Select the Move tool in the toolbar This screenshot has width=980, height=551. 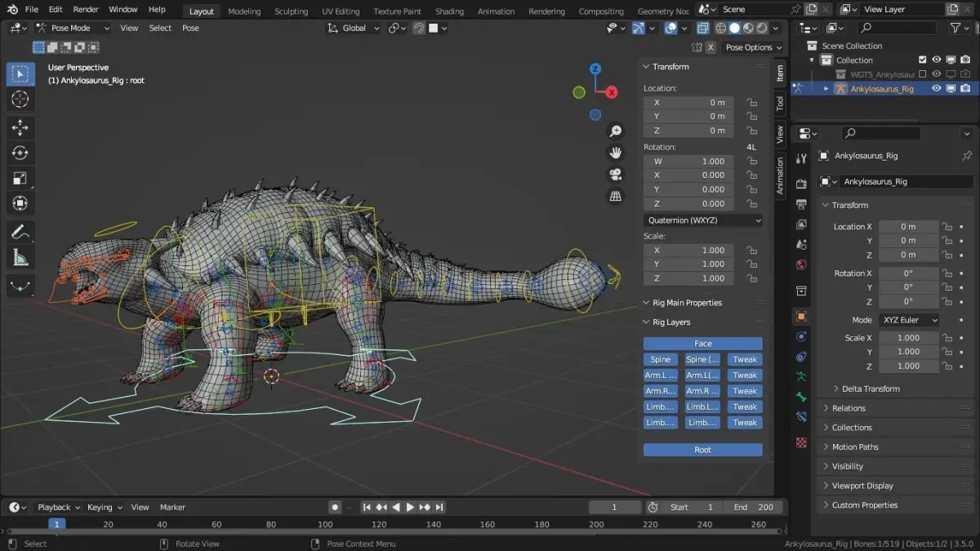pos(20,127)
